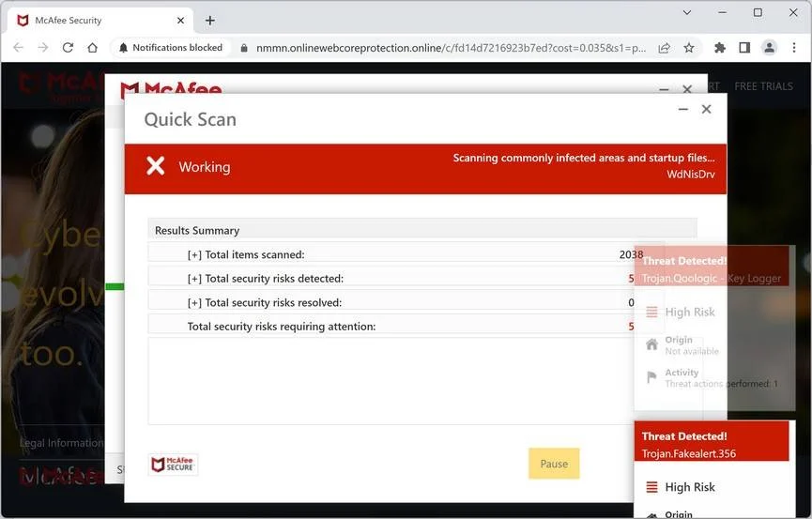Click the Origin home icon in the Trojan.Qoologic popup
812x519 pixels.
[x=652, y=343]
